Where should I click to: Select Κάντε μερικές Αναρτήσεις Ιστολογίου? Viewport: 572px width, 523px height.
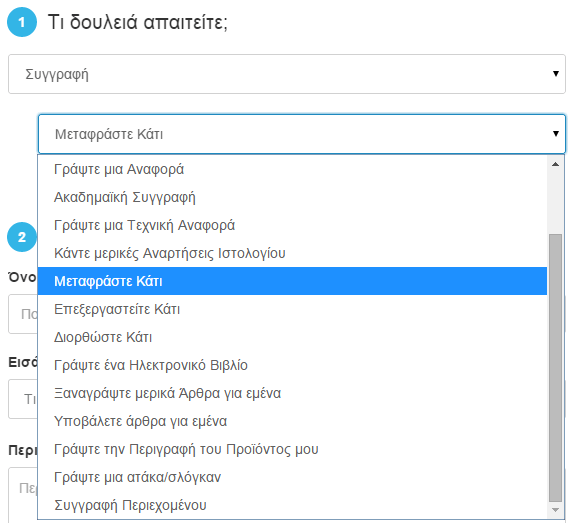click(292, 253)
